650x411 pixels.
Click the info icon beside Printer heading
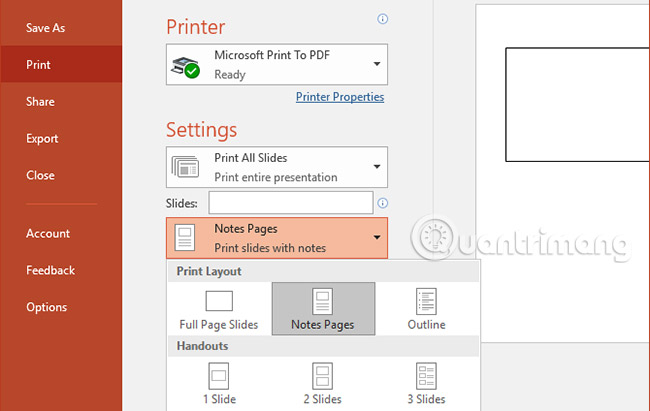382,19
